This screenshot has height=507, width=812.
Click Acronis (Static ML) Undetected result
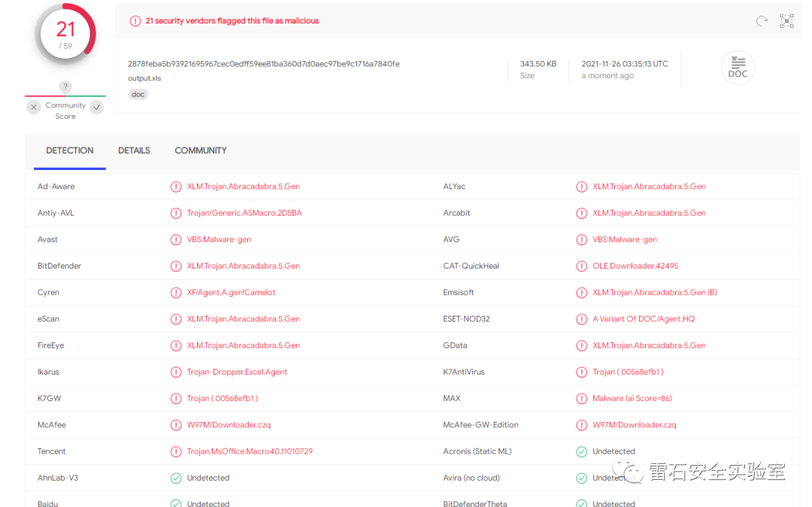pyautogui.click(x=614, y=451)
